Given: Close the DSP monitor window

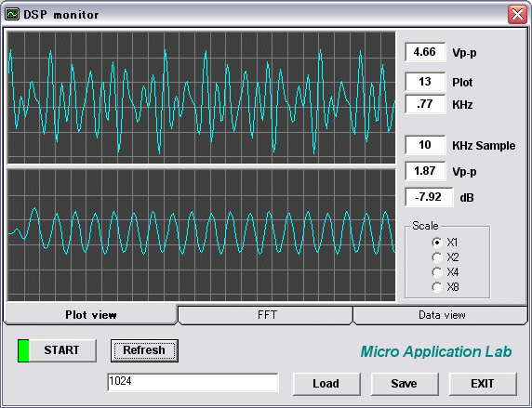Looking at the screenshot, I should pos(517,14).
